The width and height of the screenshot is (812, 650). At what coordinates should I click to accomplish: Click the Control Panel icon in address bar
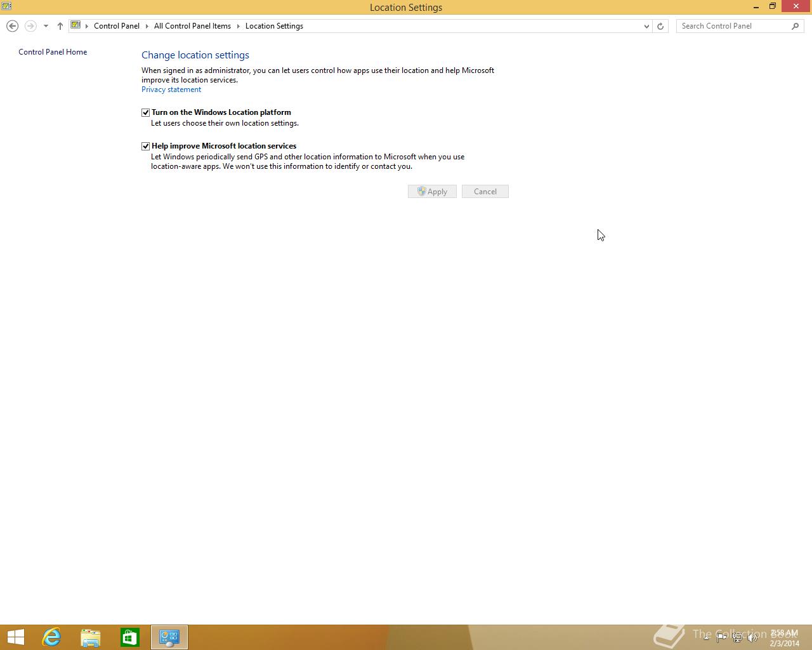pos(76,25)
